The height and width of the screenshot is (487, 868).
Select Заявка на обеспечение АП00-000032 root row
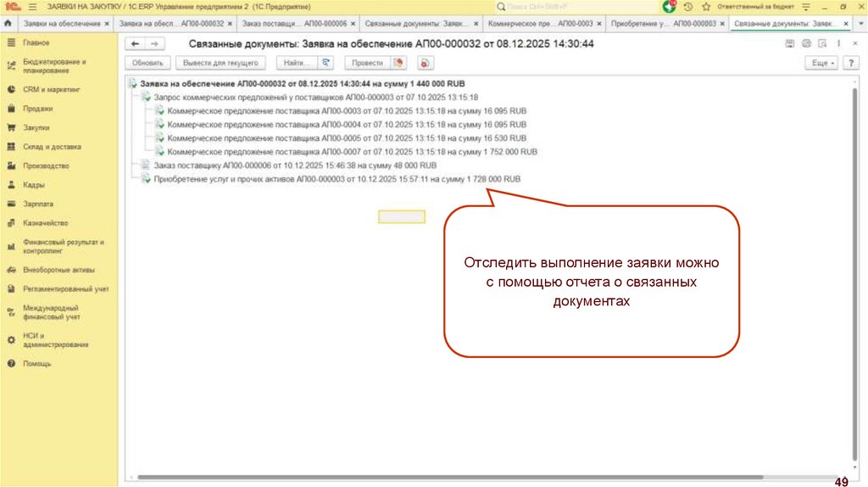pyautogui.click(x=303, y=84)
